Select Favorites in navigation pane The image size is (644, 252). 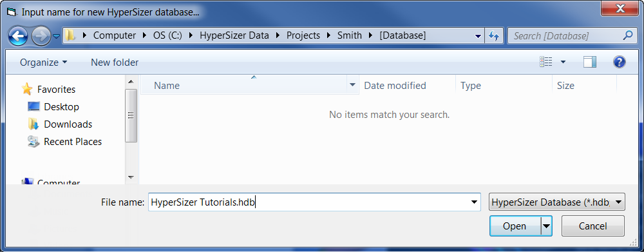[56, 89]
